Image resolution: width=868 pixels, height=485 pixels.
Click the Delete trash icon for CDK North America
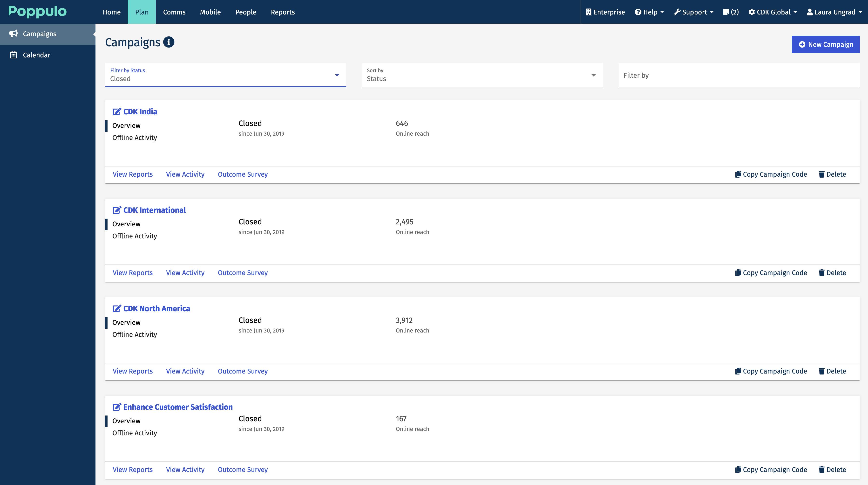click(821, 371)
